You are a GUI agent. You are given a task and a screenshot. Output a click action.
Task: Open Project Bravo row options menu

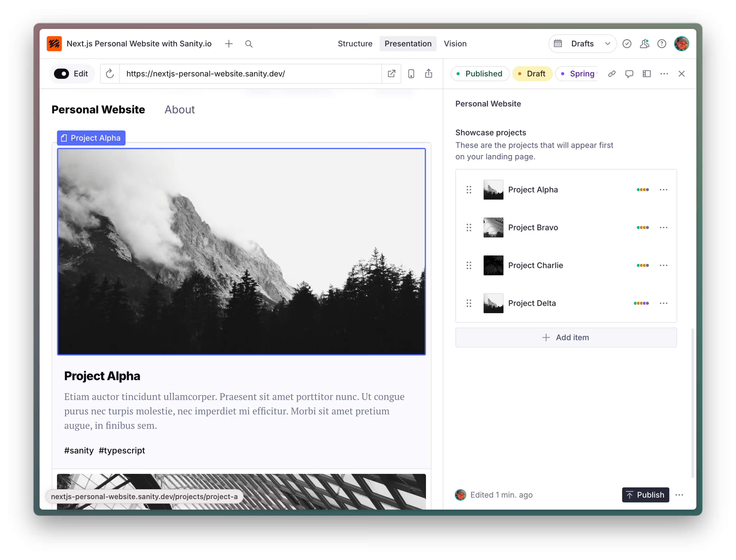tap(663, 227)
